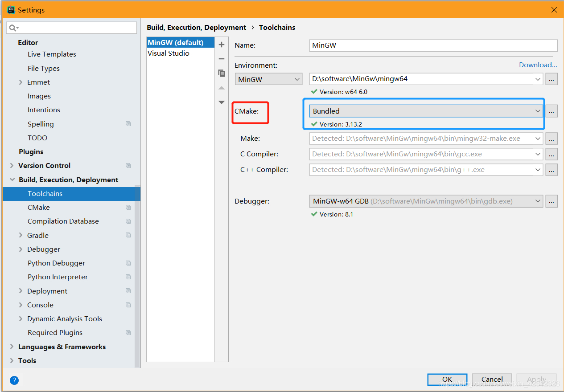The width and height of the screenshot is (564, 392).
Task: Open File Types settings
Action: click(x=43, y=68)
